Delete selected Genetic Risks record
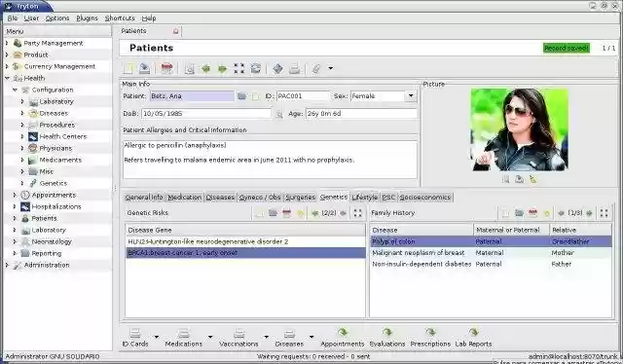Viewport: 623px width, 364px height. 286,213
